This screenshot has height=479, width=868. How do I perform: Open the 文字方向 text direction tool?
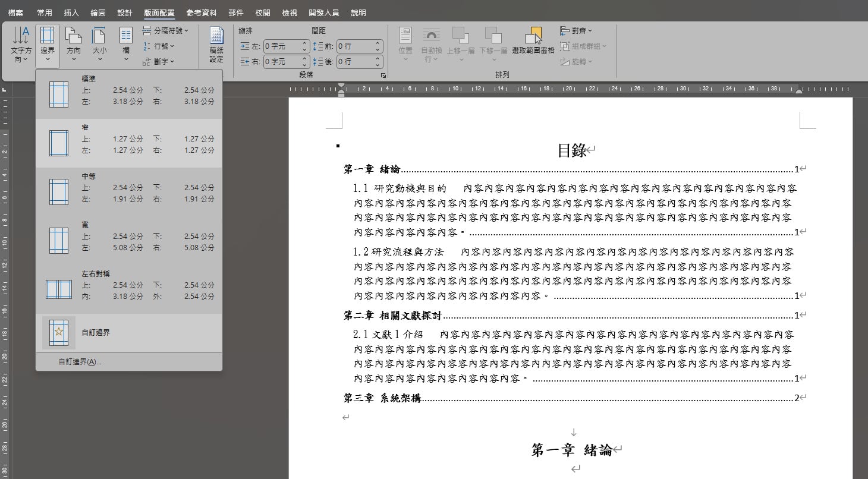tap(21, 45)
